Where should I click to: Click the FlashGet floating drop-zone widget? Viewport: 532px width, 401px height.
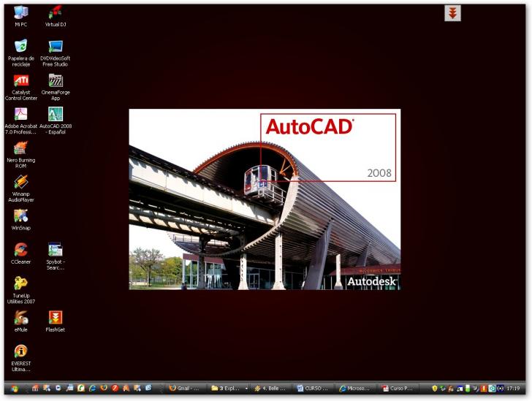[x=452, y=13]
